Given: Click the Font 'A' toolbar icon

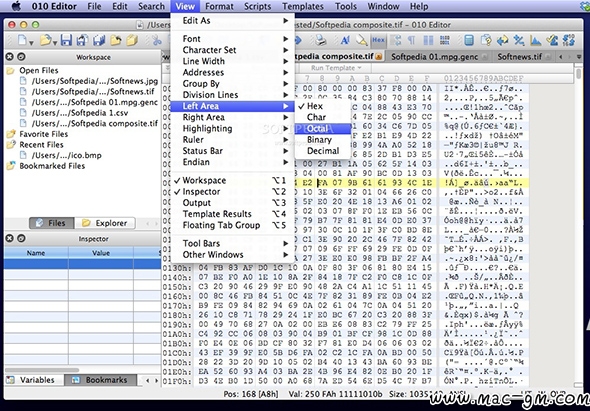Looking at the screenshot, I should tap(345, 40).
